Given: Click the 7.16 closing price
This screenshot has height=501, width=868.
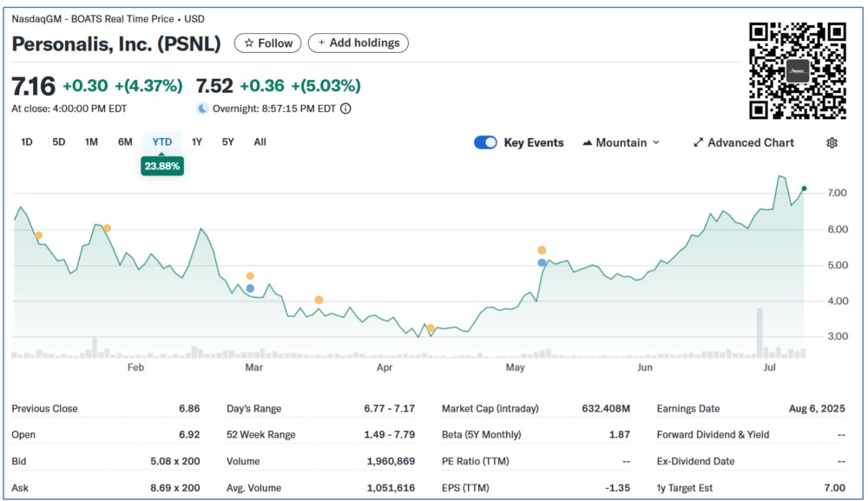Looking at the screenshot, I should [33, 86].
